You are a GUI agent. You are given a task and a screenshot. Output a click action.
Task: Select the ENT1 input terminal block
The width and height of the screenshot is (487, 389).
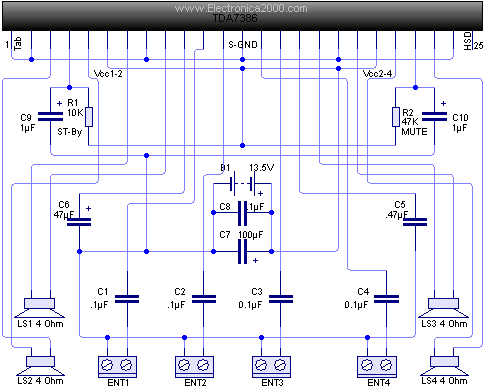(x=117, y=366)
